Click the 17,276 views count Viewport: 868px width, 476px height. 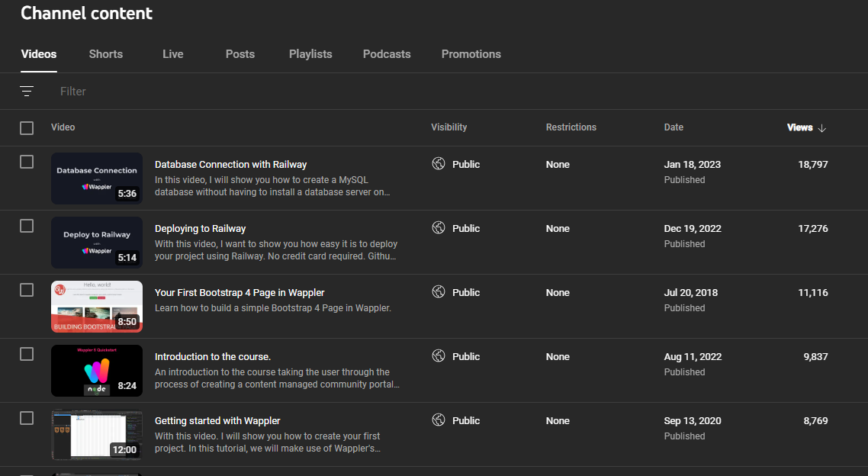click(x=813, y=229)
